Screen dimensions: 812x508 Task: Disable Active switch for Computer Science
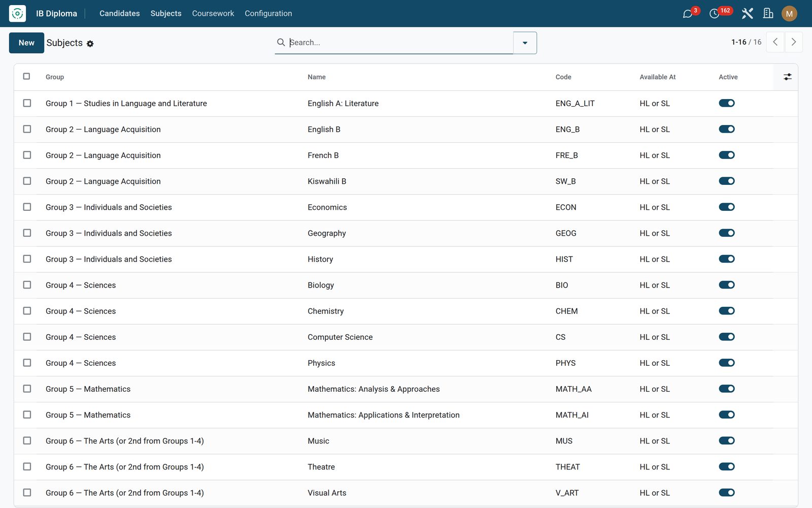coord(727,337)
